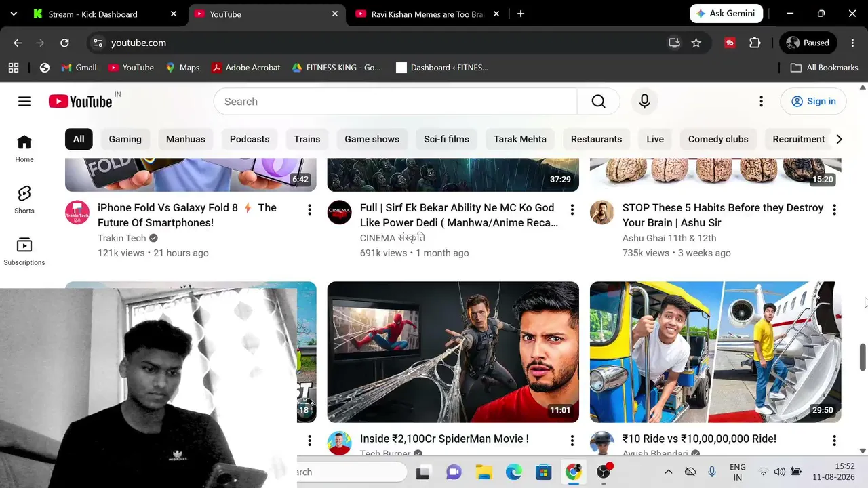868x488 pixels.
Task: Select the Live filter chip
Action: [655, 139]
